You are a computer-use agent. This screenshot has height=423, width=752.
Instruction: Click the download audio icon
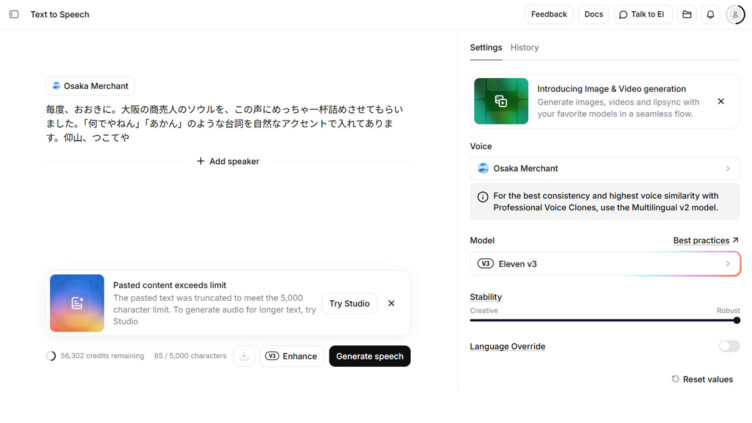coord(244,356)
